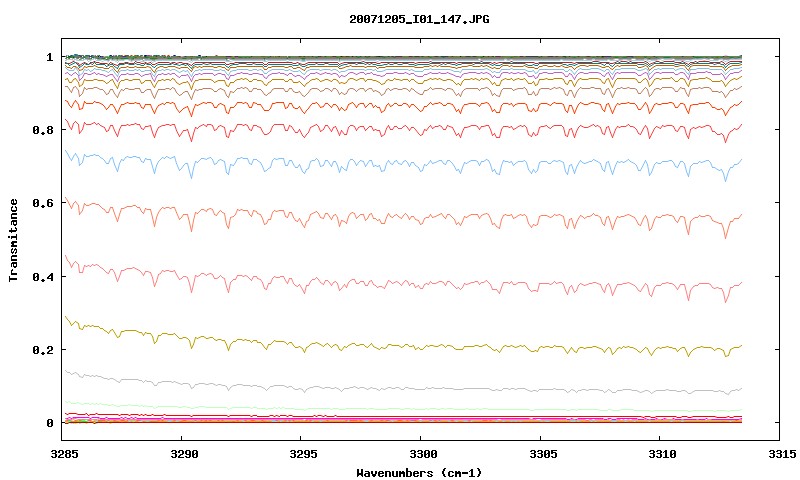Click the 3315 x-axis tick label

point(780,454)
